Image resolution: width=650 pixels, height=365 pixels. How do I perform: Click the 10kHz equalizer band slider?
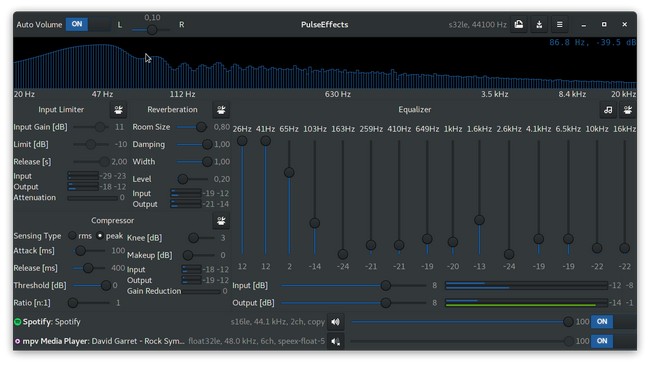pyautogui.click(x=597, y=197)
